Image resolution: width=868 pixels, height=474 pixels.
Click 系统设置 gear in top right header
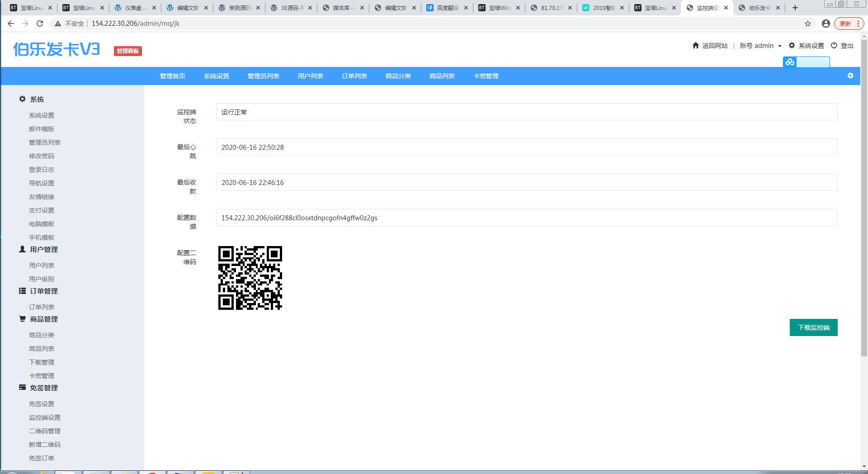coord(806,46)
